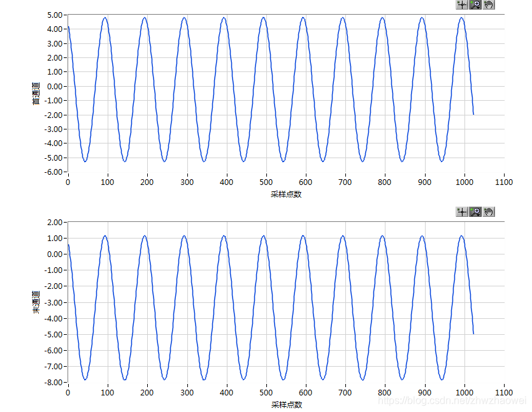The height and width of the screenshot is (412, 532).
Task: Click the -8.00 minimum on 末通道 y-axis
Action: pyautogui.click(x=54, y=382)
